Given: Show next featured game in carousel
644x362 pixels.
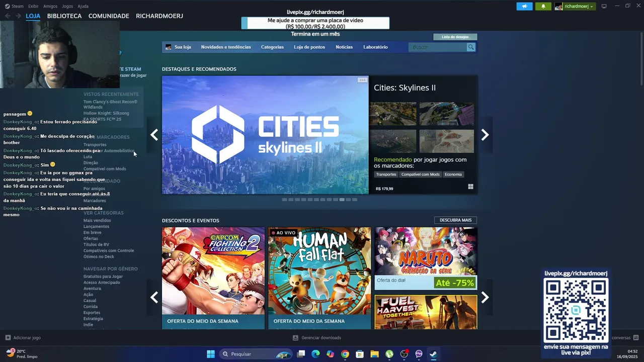Looking at the screenshot, I should click(x=485, y=135).
